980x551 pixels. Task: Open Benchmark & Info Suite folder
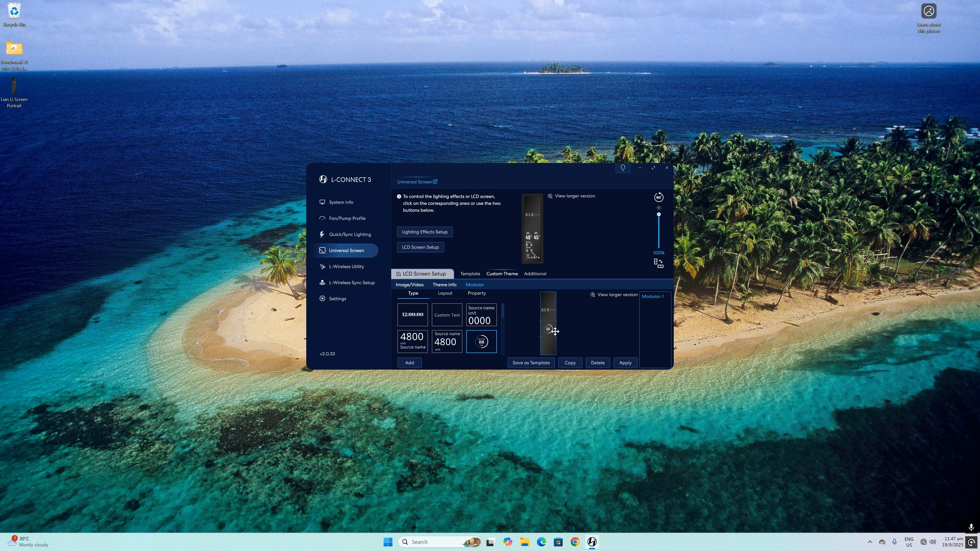(14, 56)
